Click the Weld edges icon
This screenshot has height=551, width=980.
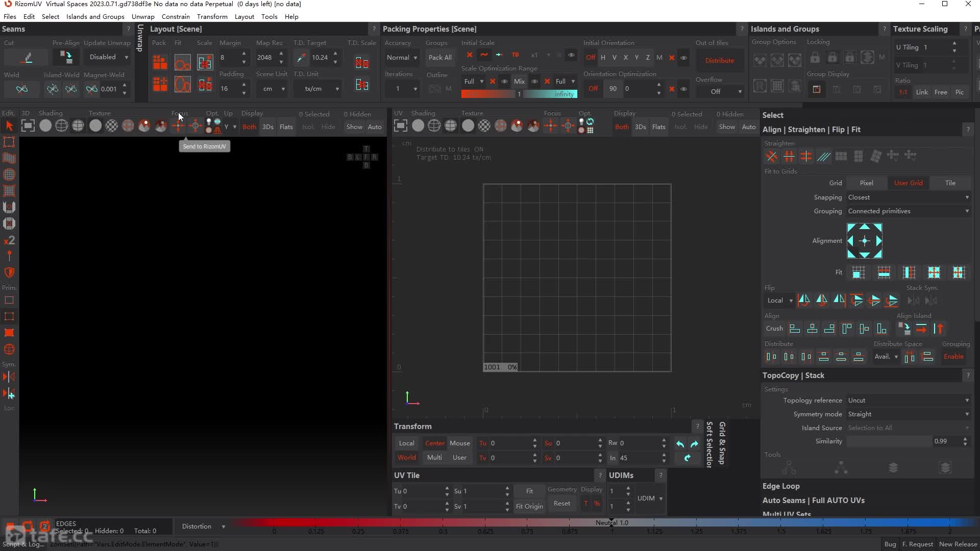(22, 89)
